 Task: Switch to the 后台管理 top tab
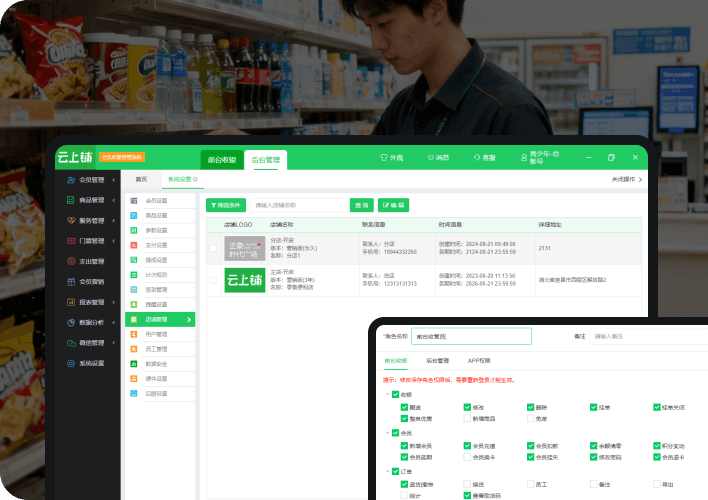pos(266,160)
